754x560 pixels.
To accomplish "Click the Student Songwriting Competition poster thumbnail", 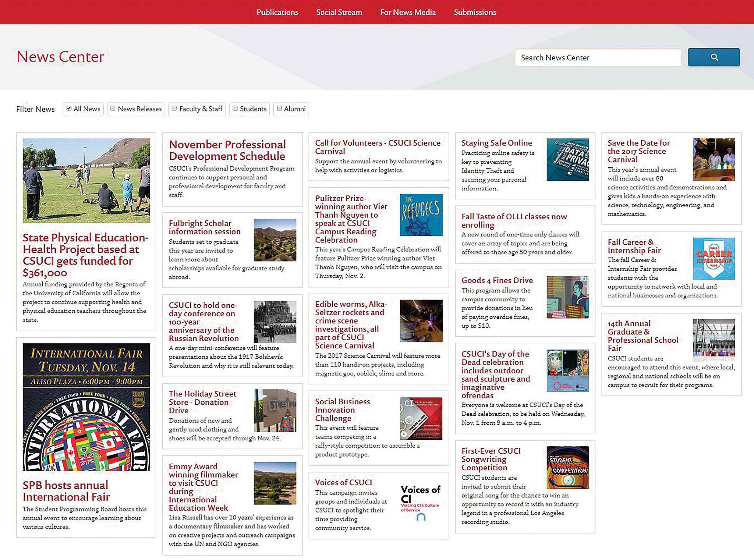I will click(568, 468).
